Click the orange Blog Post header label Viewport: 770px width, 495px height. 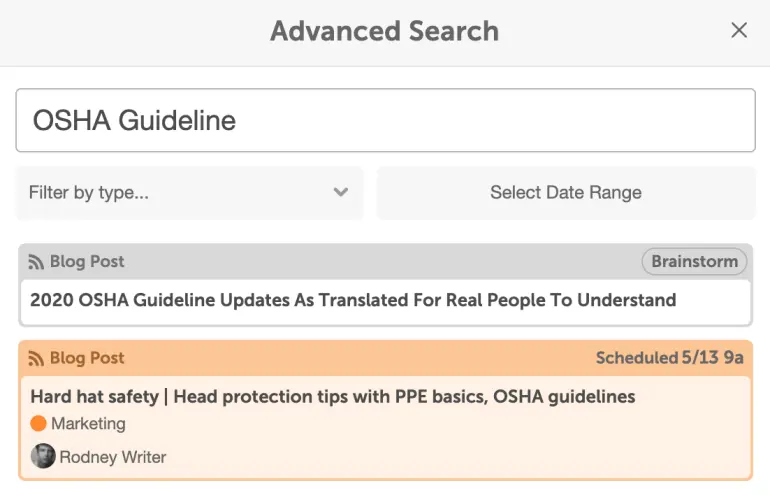coord(87,358)
